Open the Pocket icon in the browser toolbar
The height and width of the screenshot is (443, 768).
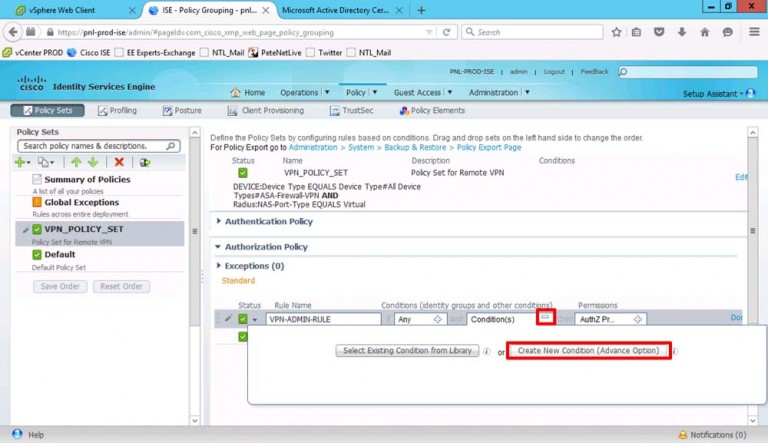click(x=659, y=32)
